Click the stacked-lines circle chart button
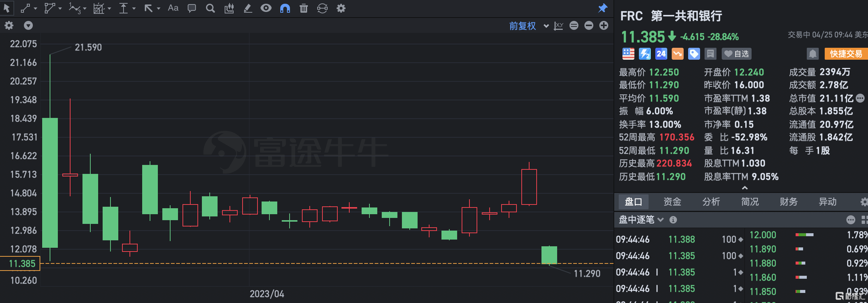This screenshot has height=303, width=868. 574,25
